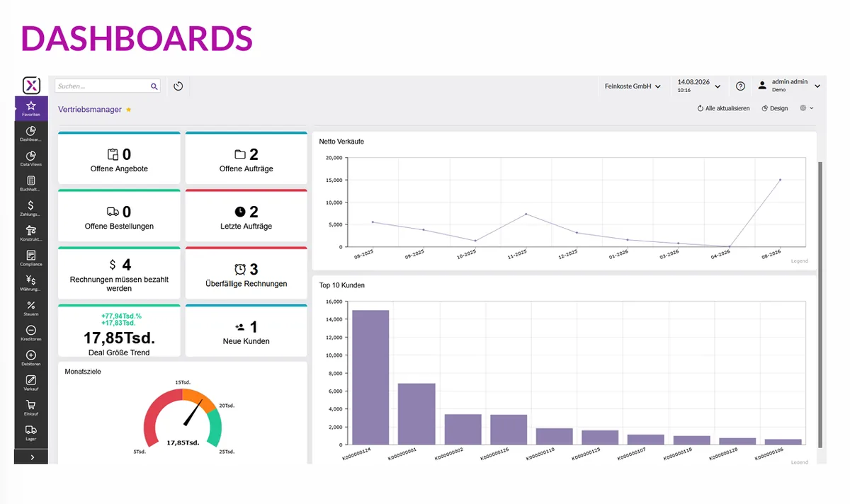Click the dashboard vertical scrollbar

coord(820,304)
